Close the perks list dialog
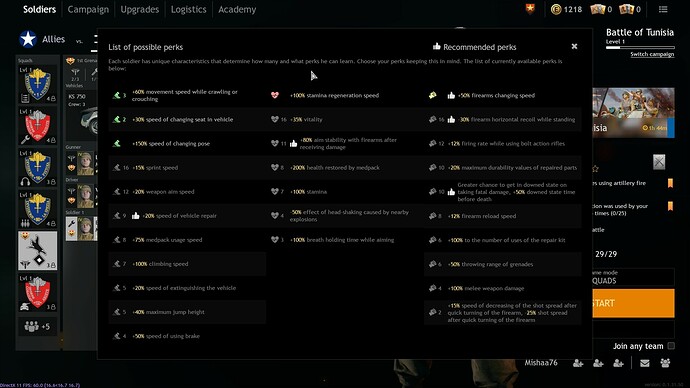690x388 pixels. (x=574, y=46)
